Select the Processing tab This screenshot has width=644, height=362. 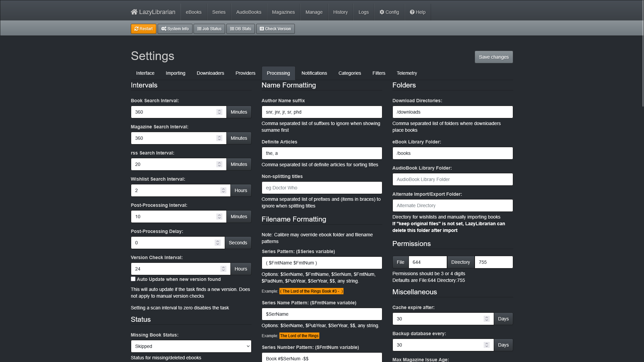coord(278,73)
